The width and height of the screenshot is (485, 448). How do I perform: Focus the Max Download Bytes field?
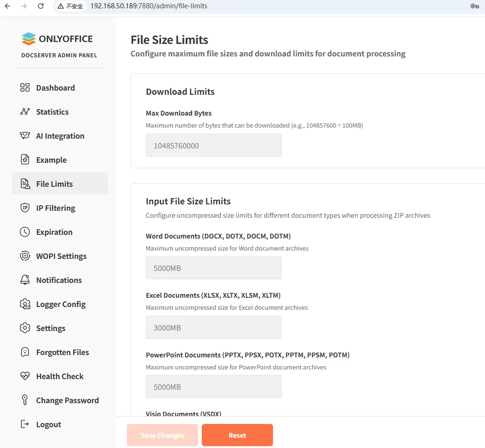pyautogui.click(x=213, y=146)
